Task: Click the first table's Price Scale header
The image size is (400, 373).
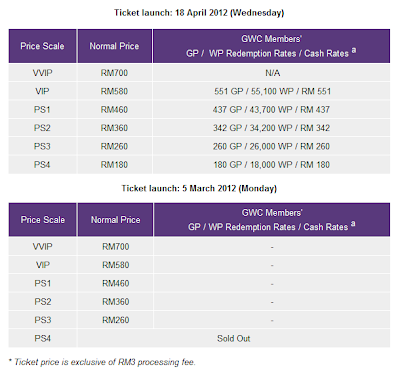Action: (42, 46)
